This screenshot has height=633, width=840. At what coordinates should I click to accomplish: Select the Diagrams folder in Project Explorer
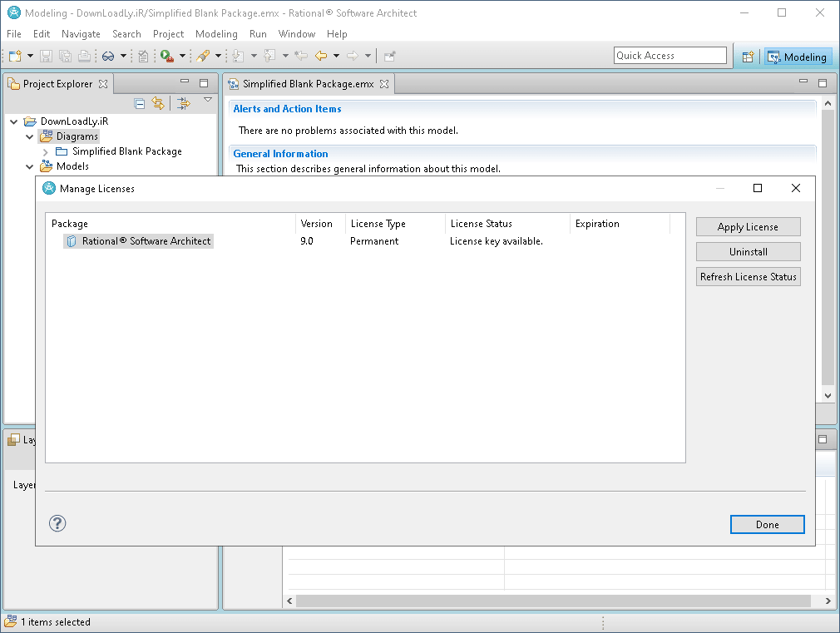click(x=77, y=136)
